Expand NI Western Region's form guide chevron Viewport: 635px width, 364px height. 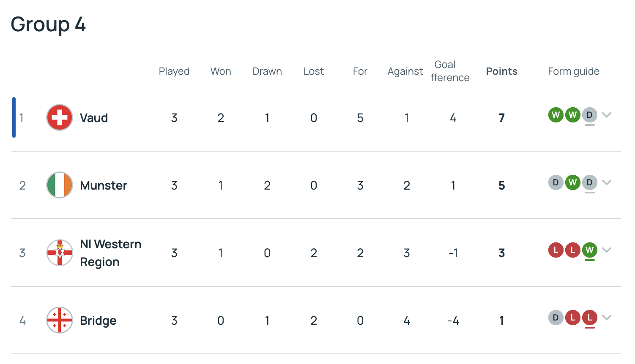click(x=607, y=250)
